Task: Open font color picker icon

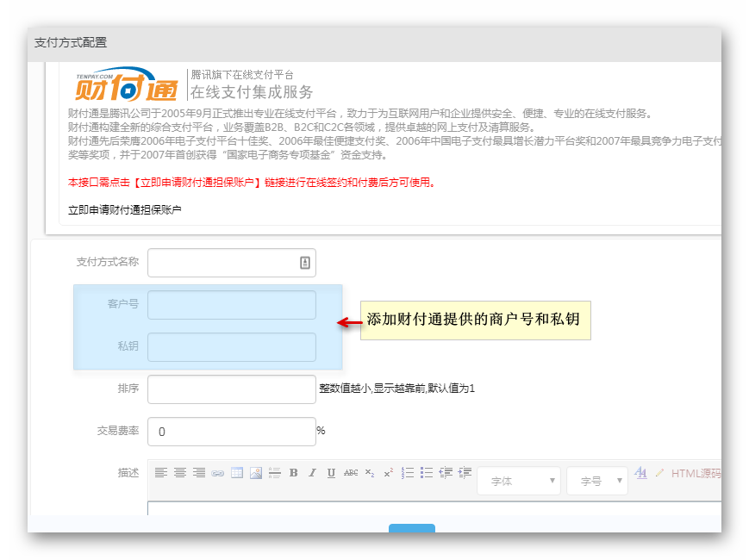Action: coord(640,473)
